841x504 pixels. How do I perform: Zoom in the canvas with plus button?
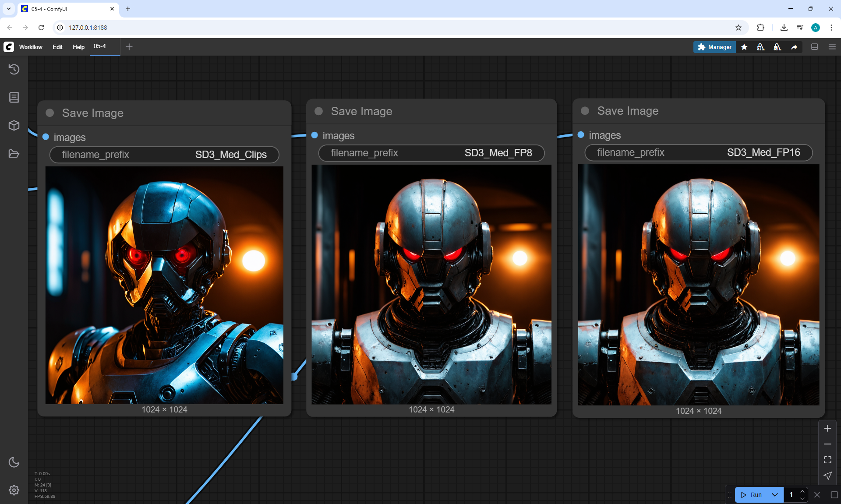point(827,428)
